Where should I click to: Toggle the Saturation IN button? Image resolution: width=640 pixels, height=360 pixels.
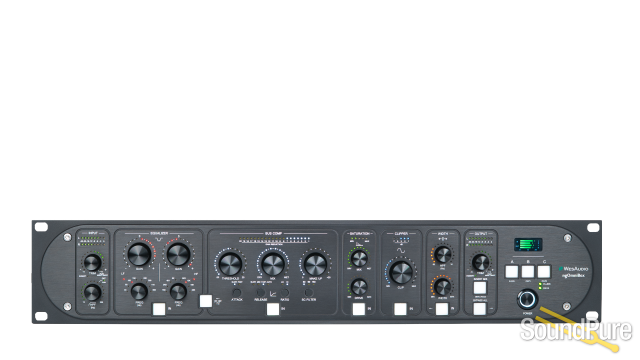click(x=359, y=309)
